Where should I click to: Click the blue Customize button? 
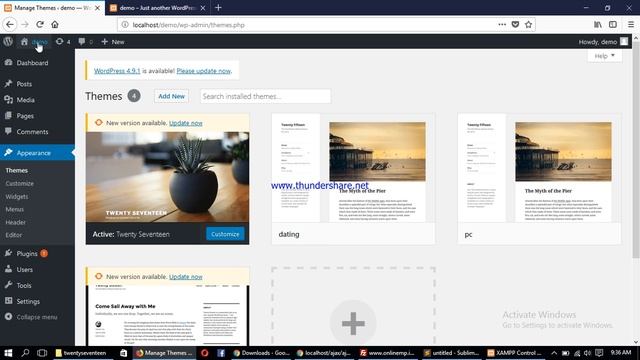coord(225,234)
